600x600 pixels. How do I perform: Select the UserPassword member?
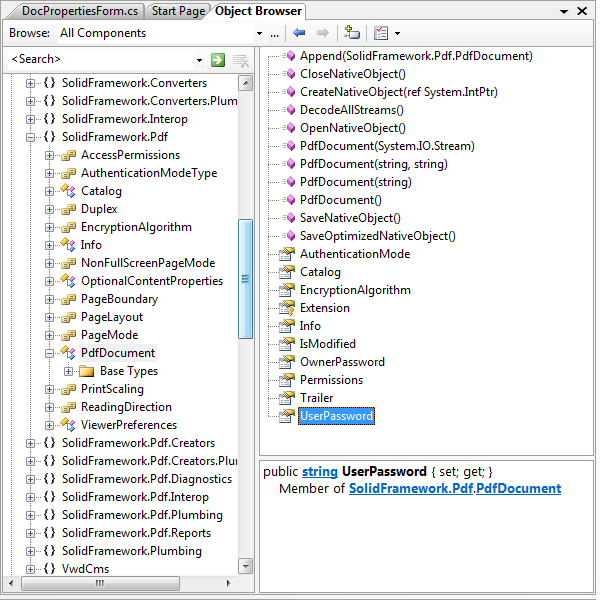click(x=336, y=416)
